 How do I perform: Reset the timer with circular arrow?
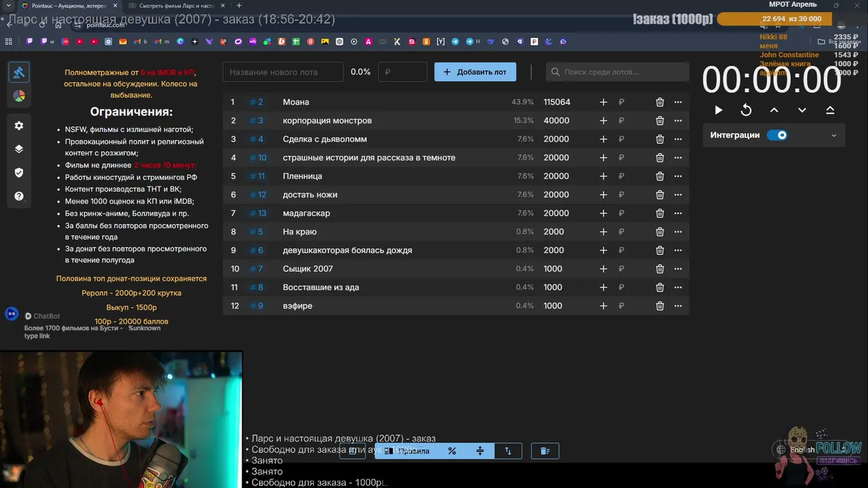tap(746, 110)
